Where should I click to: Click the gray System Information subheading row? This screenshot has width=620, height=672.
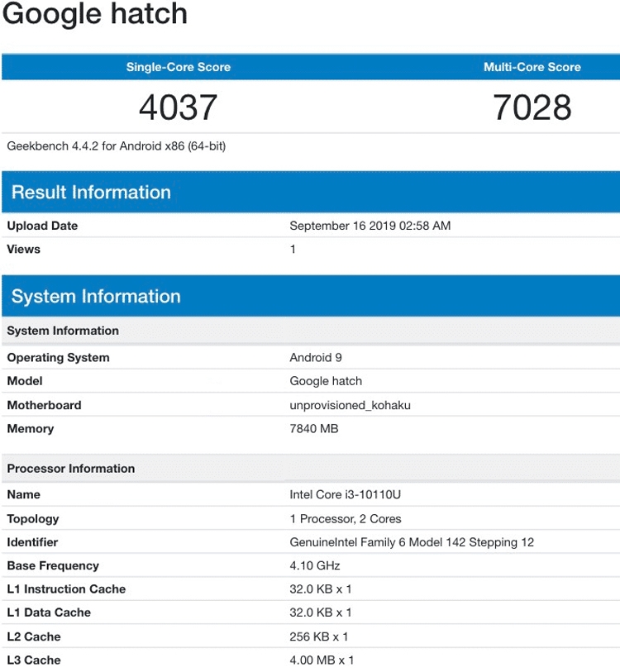(311, 331)
